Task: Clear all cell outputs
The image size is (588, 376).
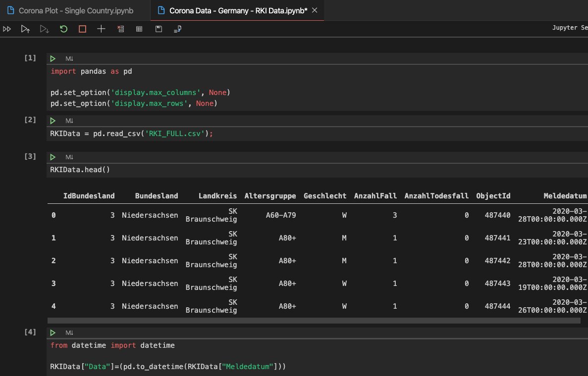Action: pyautogui.click(x=120, y=28)
